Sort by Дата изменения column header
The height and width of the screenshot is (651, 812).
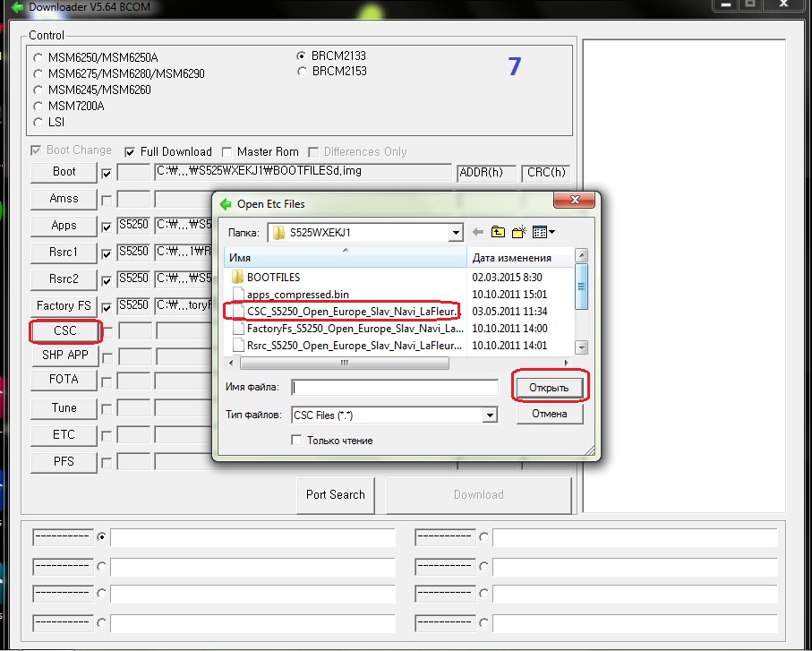pos(520,257)
